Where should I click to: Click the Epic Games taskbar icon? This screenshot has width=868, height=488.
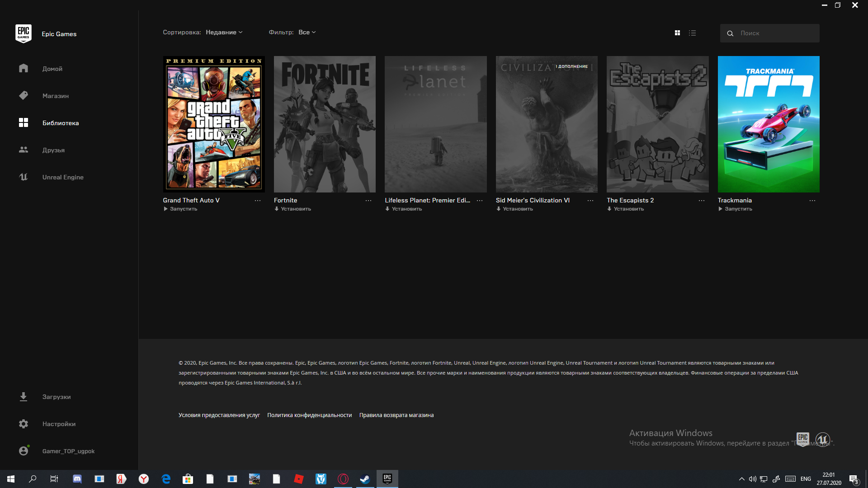tap(387, 479)
